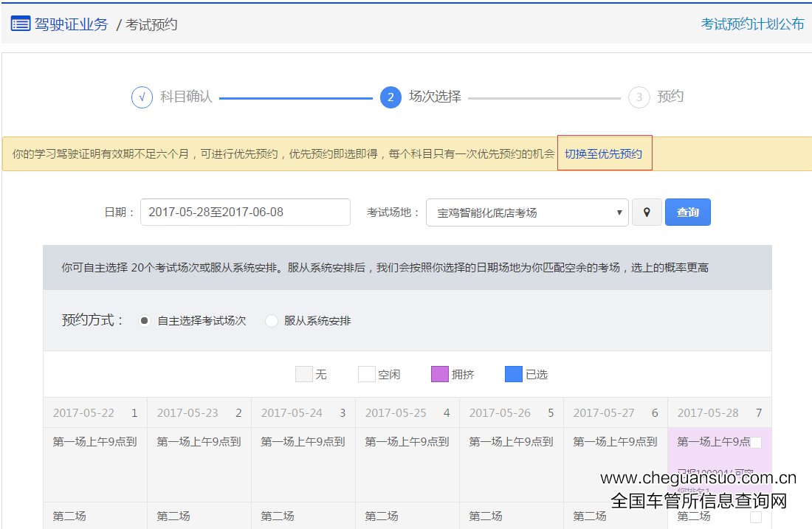Select the 自主选择考试场次 radio option
812x529 pixels.
pyautogui.click(x=145, y=321)
